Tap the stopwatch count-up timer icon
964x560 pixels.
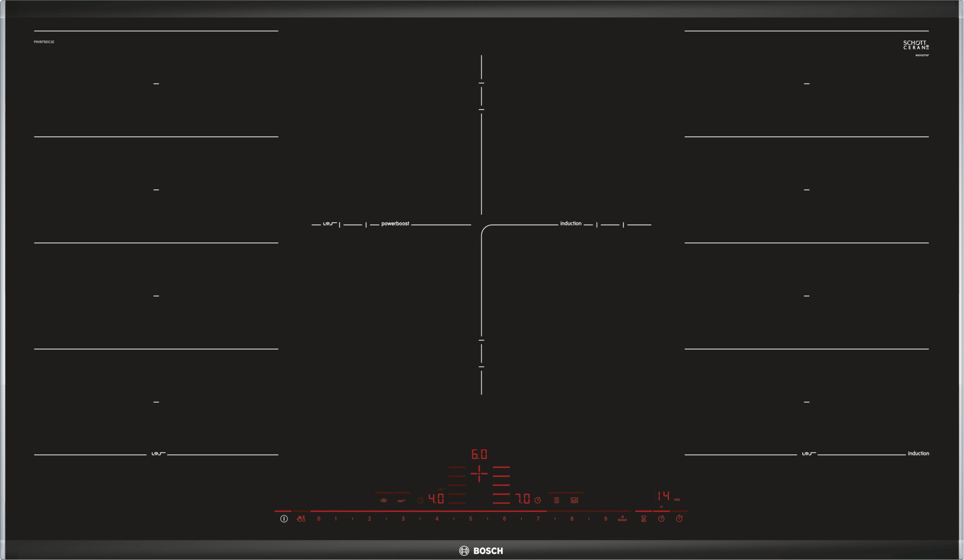pyautogui.click(x=679, y=519)
